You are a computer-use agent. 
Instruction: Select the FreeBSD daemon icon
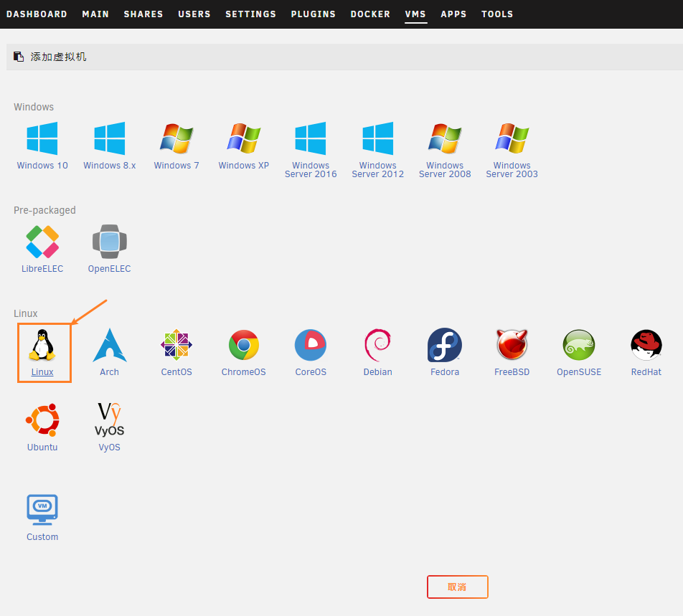click(512, 345)
